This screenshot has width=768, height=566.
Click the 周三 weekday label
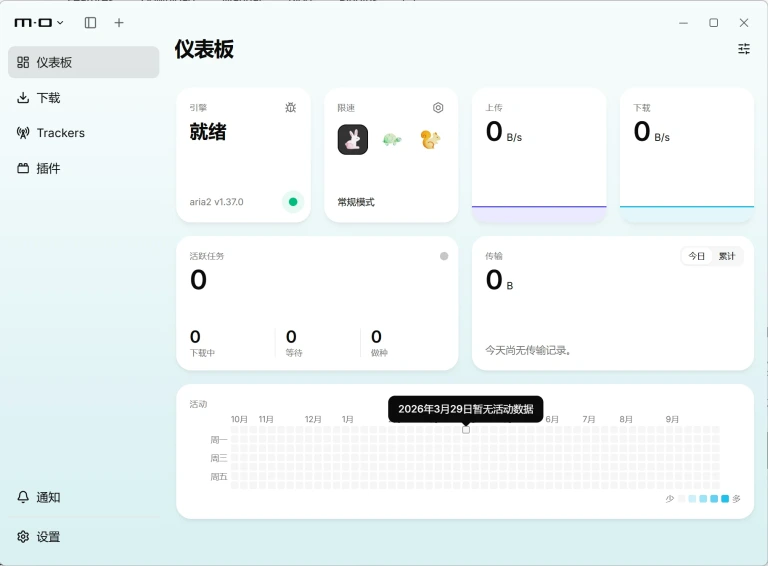[218, 458]
